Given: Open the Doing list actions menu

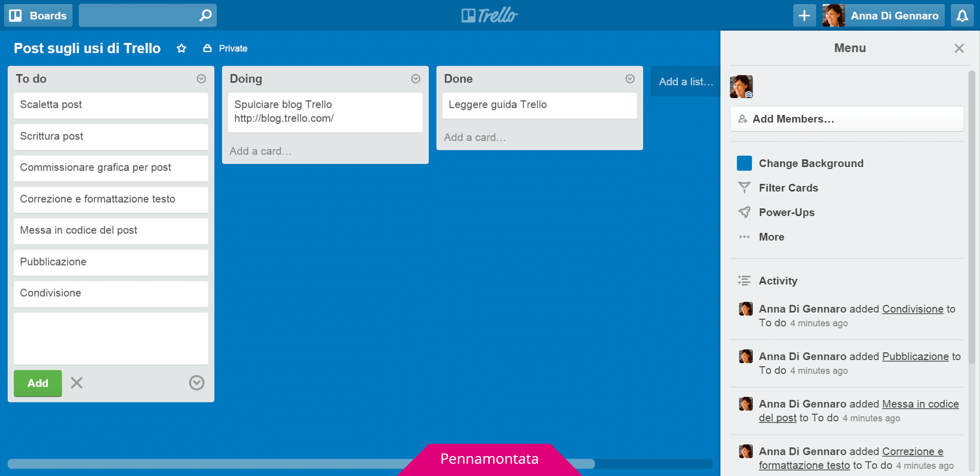Looking at the screenshot, I should pos(415,79).
